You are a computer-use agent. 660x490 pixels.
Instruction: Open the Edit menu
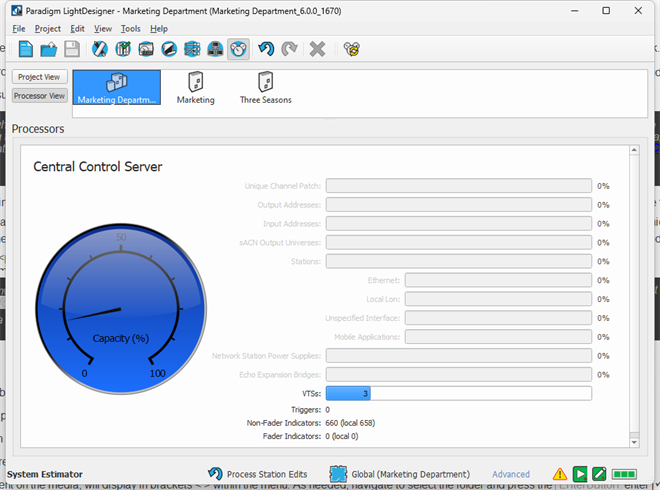[77, 29]
